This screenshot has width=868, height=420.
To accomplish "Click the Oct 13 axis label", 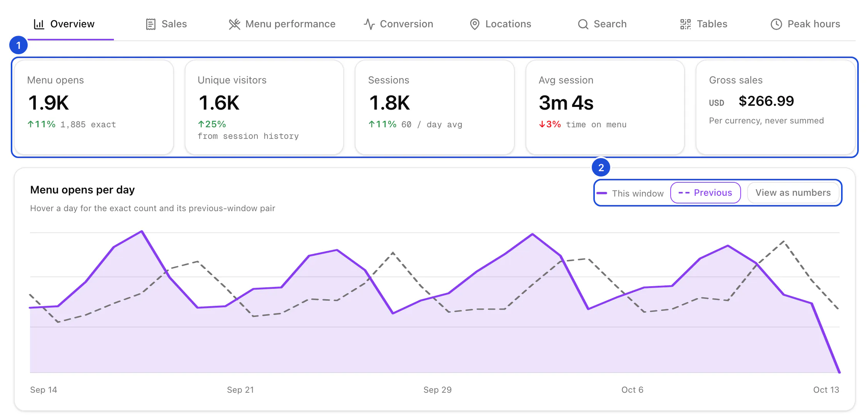I will click(x=826, y=390).
